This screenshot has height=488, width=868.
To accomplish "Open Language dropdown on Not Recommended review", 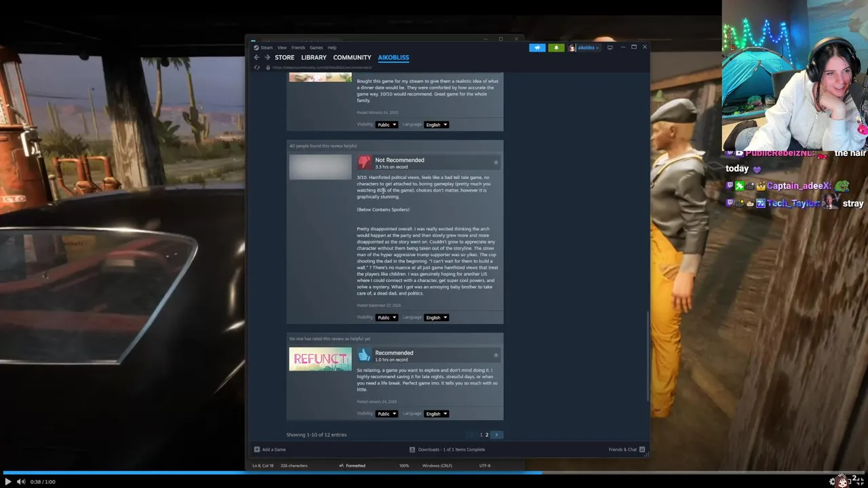I will 436,317.
